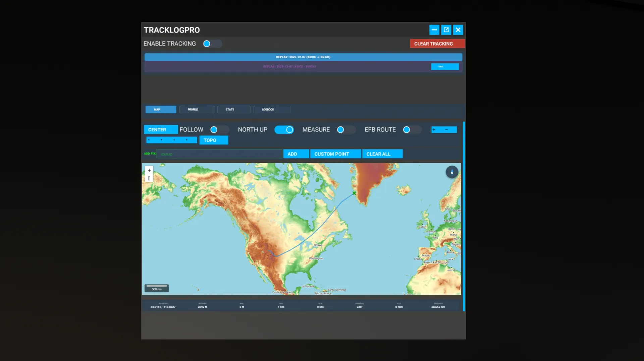This screenshot has height=361, width=644.
Task: Focus the Add Fix ICAO/ID input field
Action: point(219,154)
